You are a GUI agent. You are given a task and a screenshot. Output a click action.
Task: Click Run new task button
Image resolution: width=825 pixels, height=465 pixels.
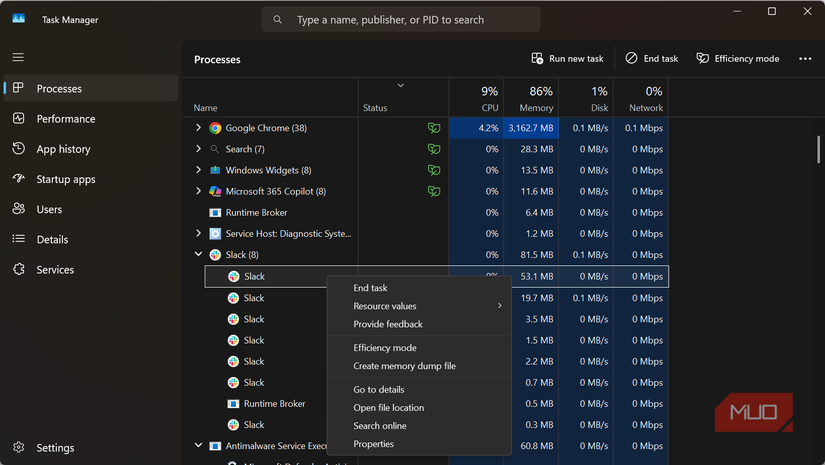(x=567, y=58)
